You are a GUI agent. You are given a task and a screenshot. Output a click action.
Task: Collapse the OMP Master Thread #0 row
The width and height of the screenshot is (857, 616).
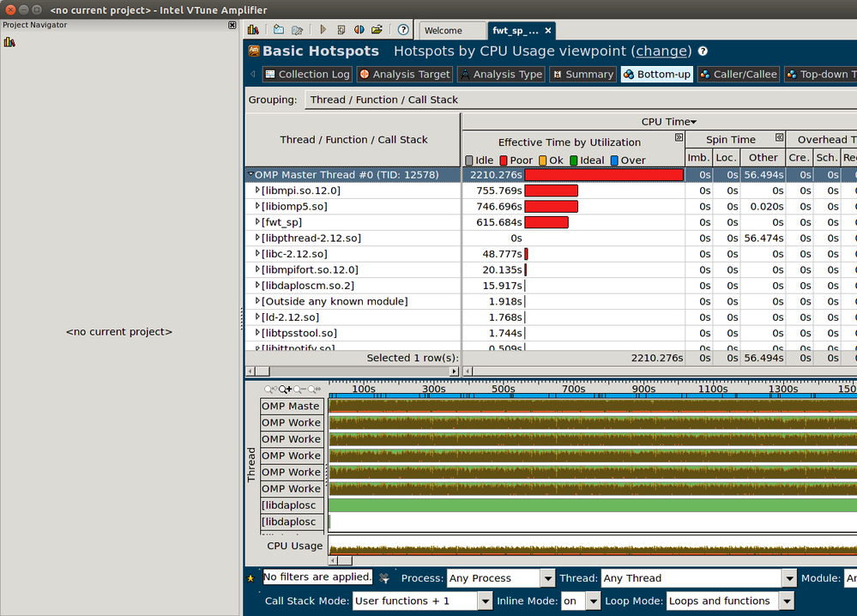pos(250,174)
